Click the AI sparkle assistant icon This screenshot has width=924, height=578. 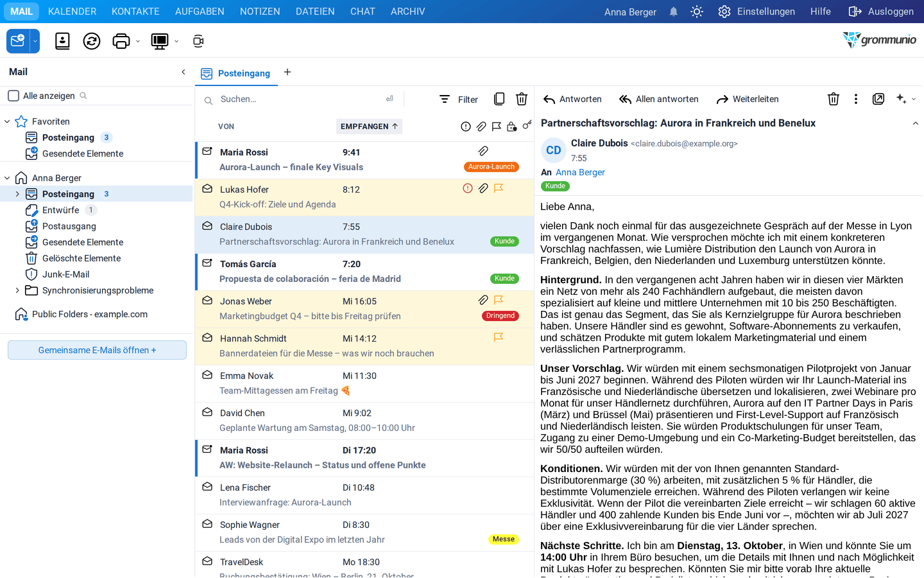pyautogui.click(x=902, y=99)
